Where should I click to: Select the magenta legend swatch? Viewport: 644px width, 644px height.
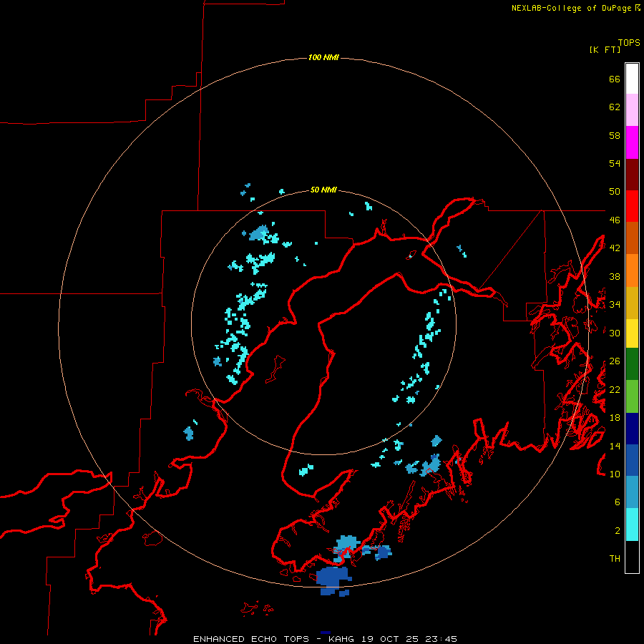pyautogui.click(x=632, y=142)
